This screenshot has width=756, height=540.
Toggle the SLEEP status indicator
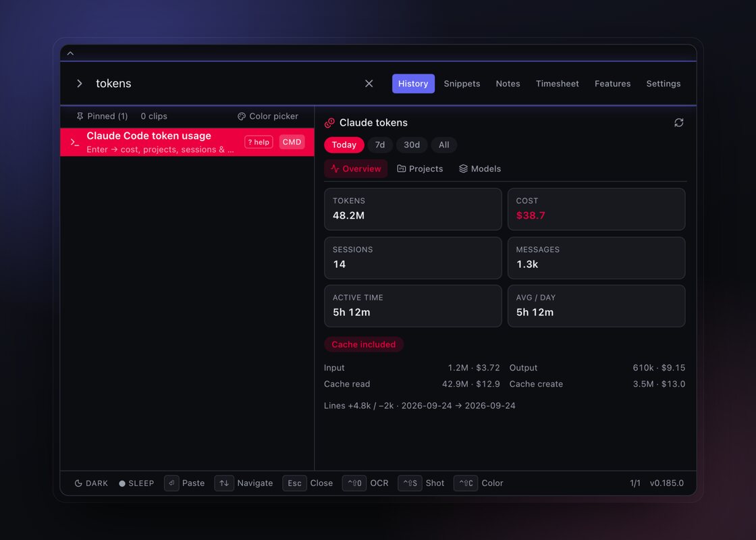pyautogui.click(x=136, y=483)
